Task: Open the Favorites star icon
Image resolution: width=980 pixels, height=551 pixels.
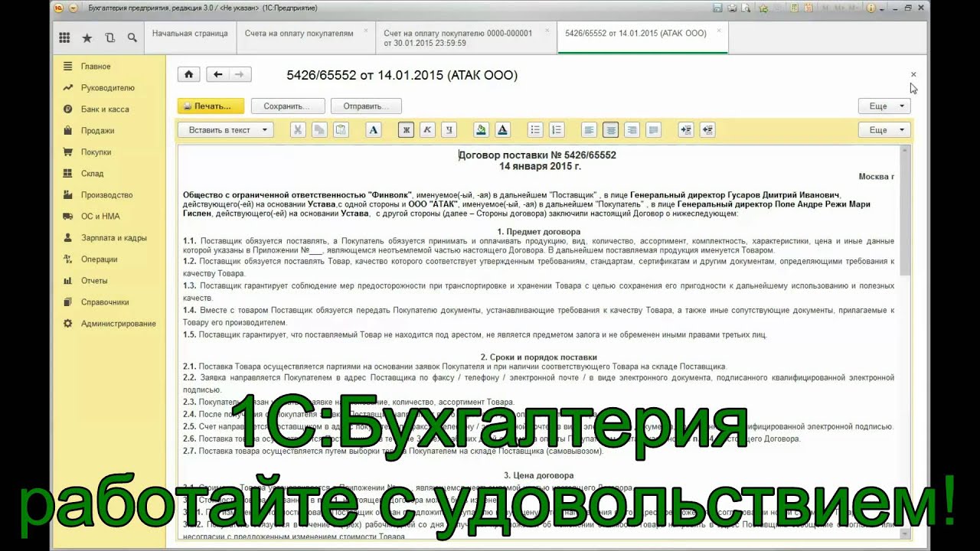Action: [87, 37]
